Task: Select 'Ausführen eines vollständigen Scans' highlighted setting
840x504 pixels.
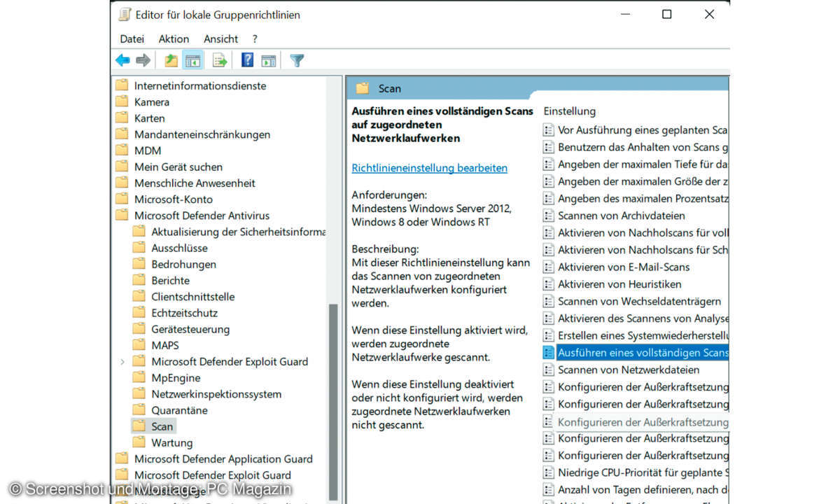Action: point(635,353)
